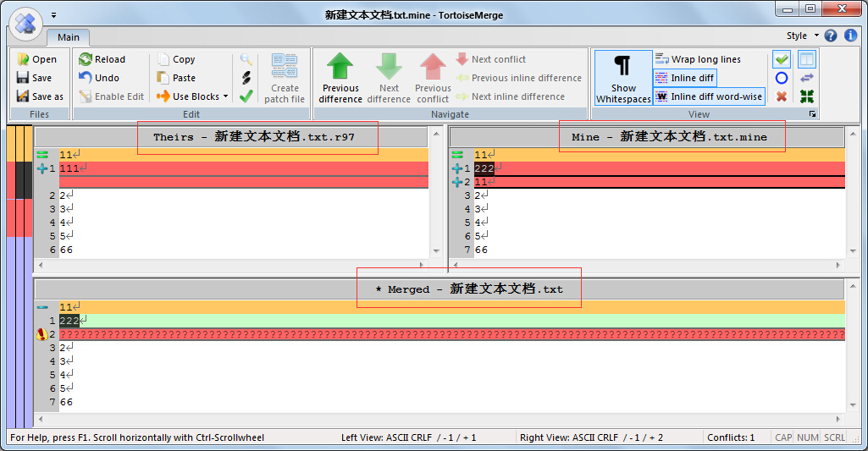Open the About info icon

pos(850,36)
